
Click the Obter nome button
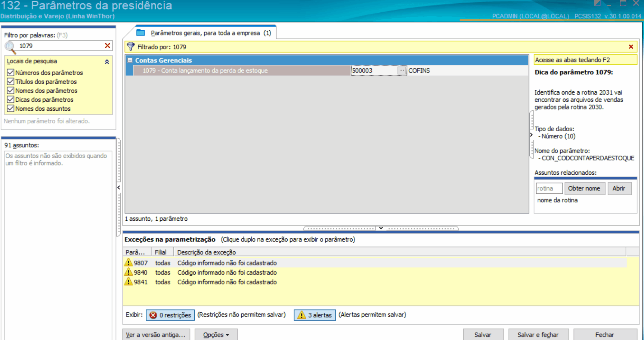tap(585, 188)
